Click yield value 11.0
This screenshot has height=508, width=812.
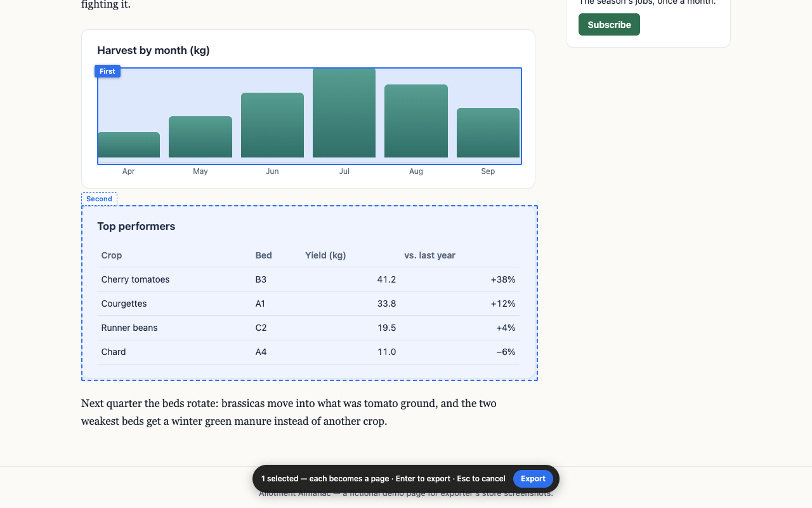(386, 352)
